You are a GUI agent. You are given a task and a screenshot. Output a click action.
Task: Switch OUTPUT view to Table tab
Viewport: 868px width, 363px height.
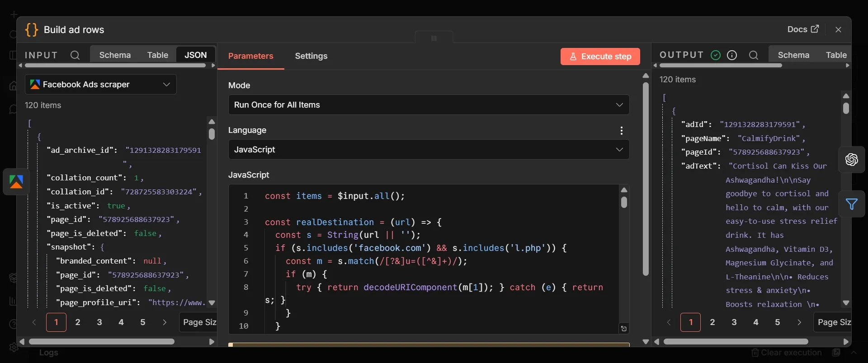tap(836, 55)
